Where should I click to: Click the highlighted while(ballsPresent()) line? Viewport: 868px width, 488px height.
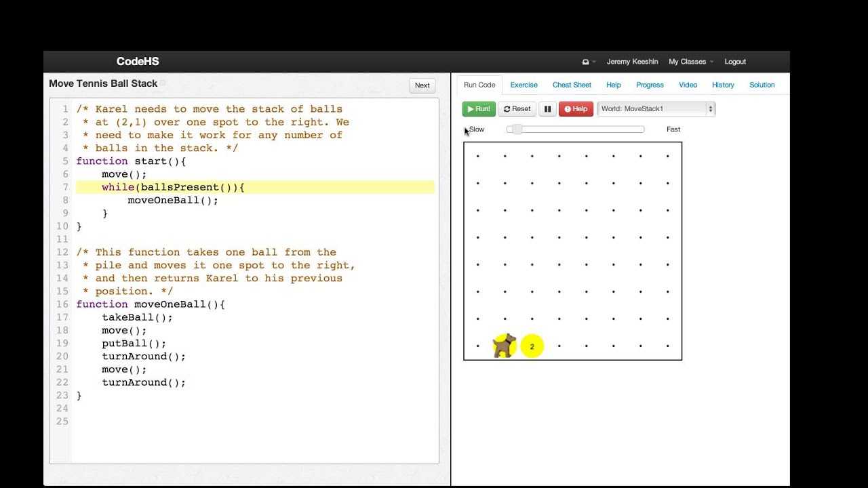click(255, 187)
